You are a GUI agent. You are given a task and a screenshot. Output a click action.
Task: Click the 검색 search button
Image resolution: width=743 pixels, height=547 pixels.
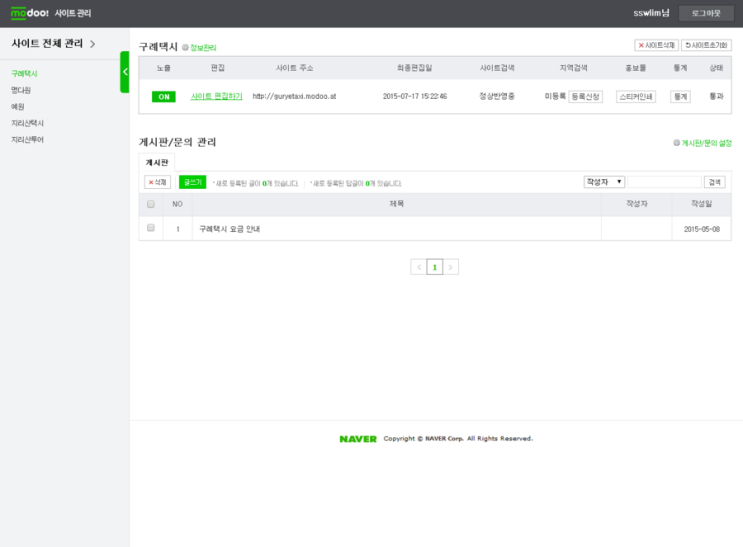(714, 182)
